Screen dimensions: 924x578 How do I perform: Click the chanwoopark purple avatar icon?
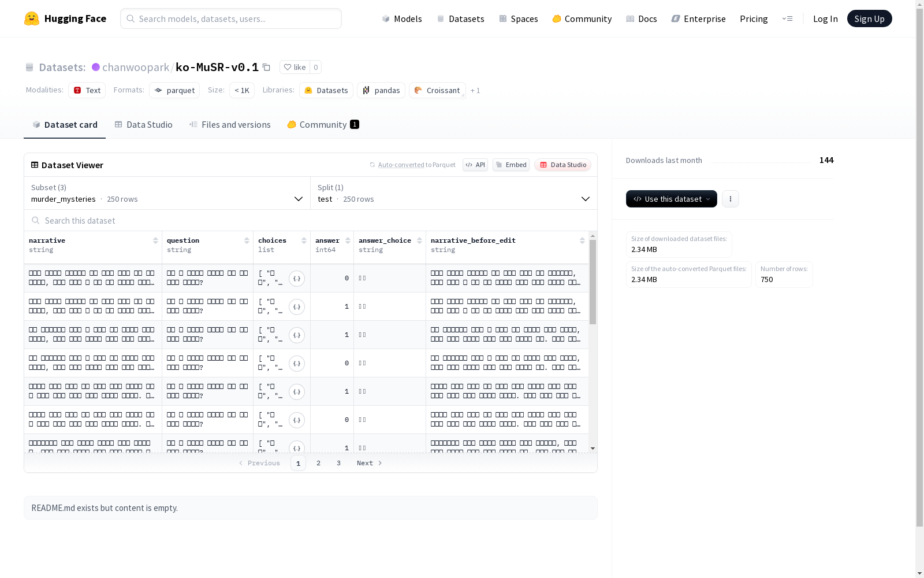point(96,67)
